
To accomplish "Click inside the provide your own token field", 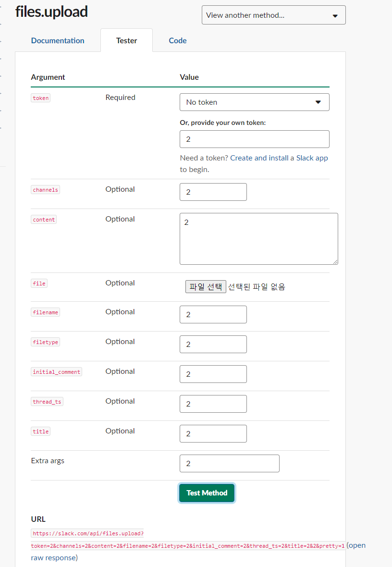I will pos(254,139).
